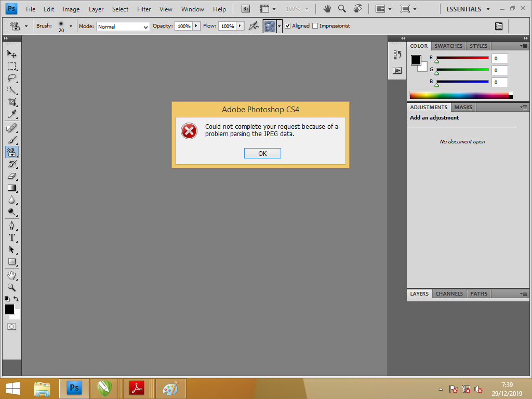Image resolution: width=532 pixels, height=399 pixels.
Task: Open the tool preset picker dropdown
Action: (x=26, y=26)
